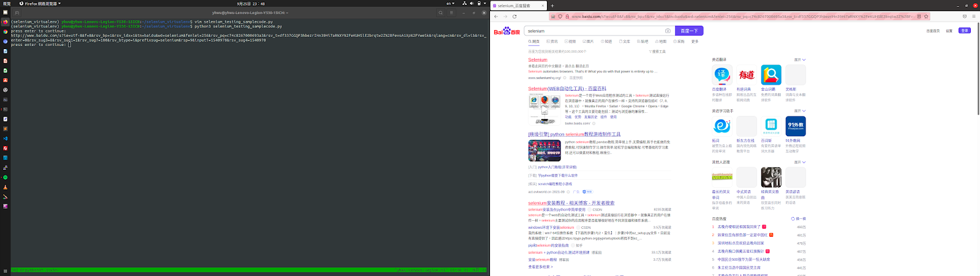Click the volume icon in top bar
Image resolution: width=980 pixels, height=276 pixels.
[x=472, y=4]
